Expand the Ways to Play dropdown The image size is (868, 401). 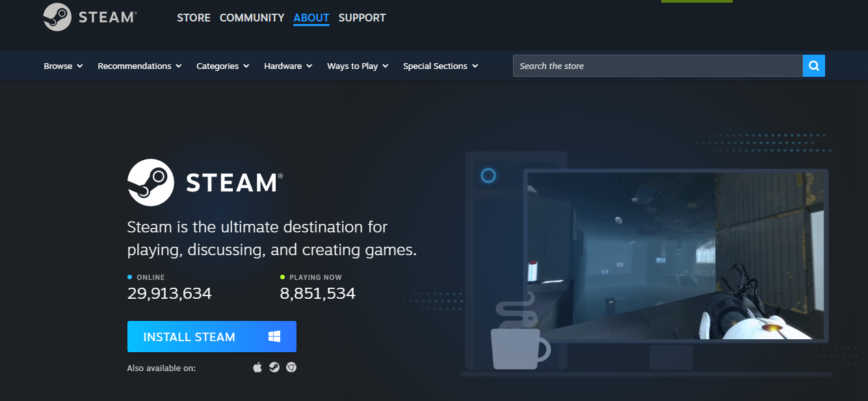coord(357,66)
